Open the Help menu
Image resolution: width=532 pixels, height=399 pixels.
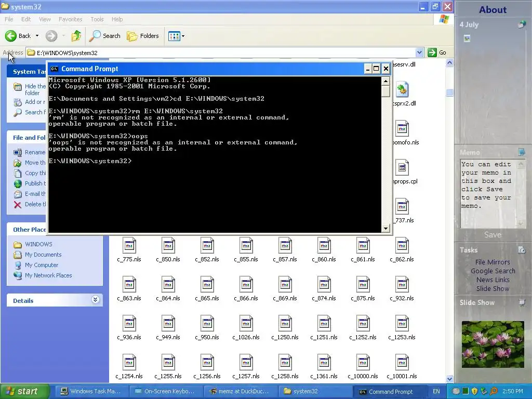pyautogui.click(x=117, y=19)
